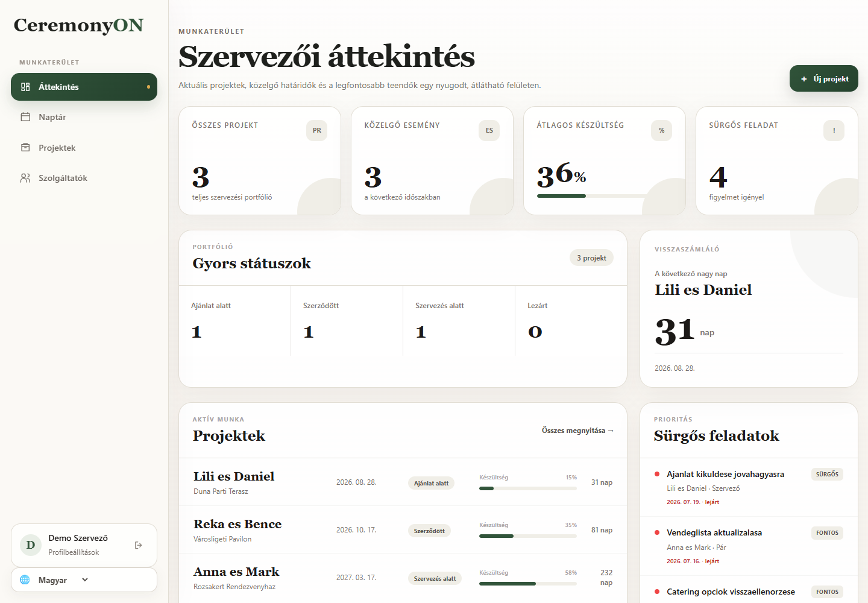Open the Áttekintés menu item
Viewport: 868px width, 603px height.
[x=84, y=87]
